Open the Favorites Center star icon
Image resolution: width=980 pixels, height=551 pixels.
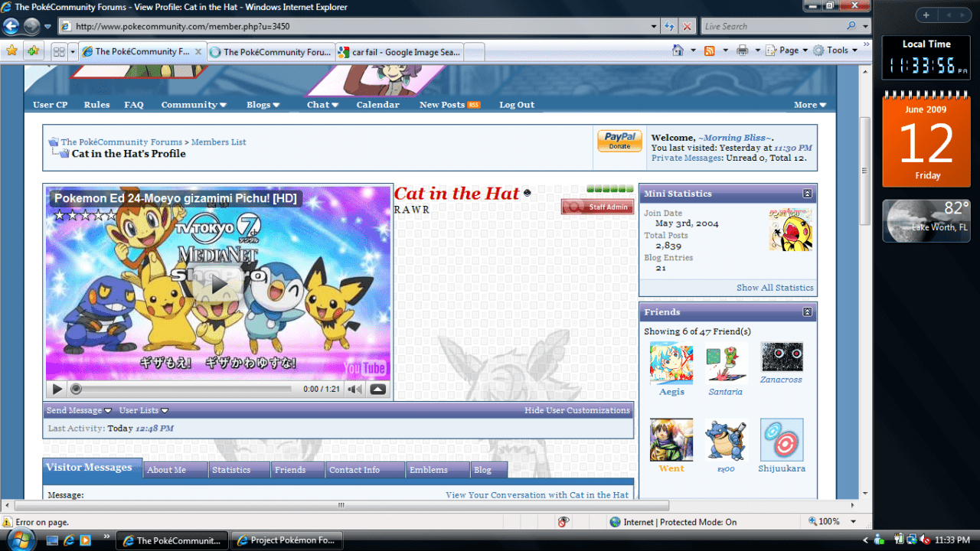(x=11, y=51)
